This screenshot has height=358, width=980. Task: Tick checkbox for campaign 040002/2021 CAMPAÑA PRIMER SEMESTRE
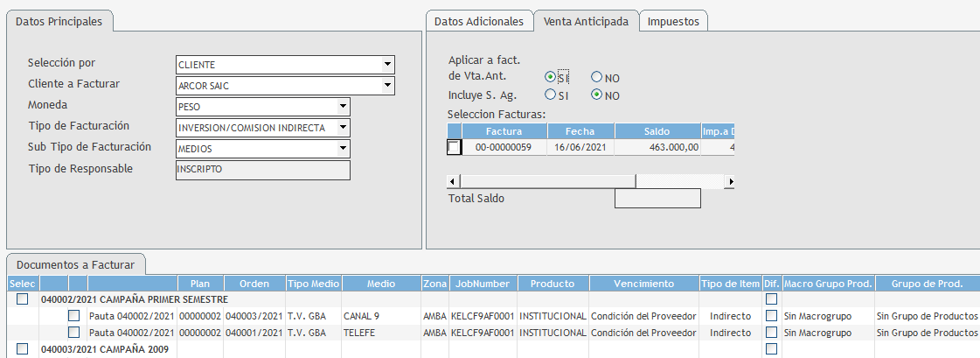(22, 299)
